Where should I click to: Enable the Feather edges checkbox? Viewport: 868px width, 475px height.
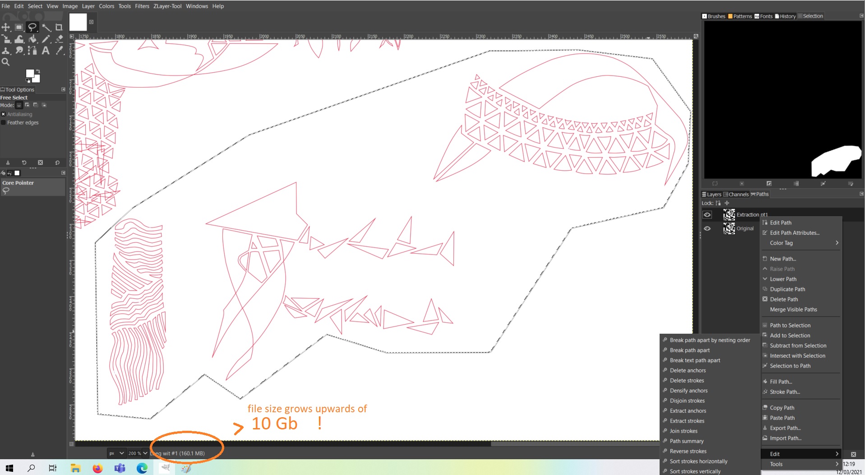click(x=4, y=122)
